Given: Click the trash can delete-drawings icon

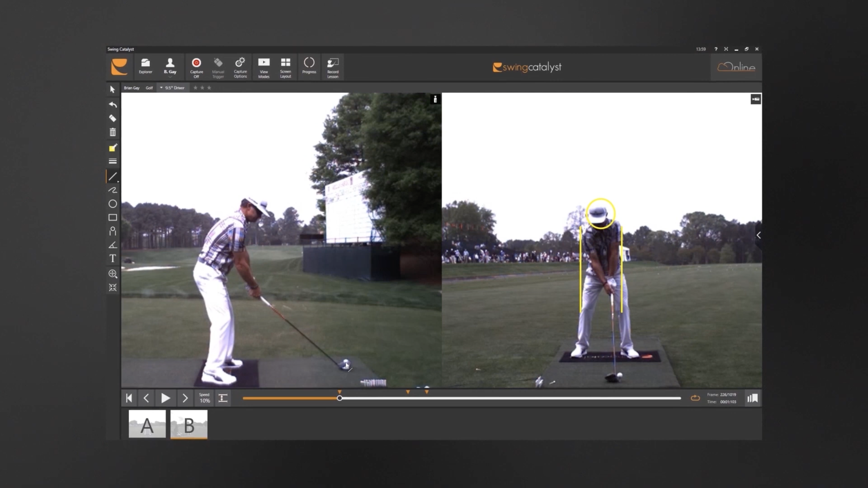Looking at the screenshot, I should (x=112, y=132).
